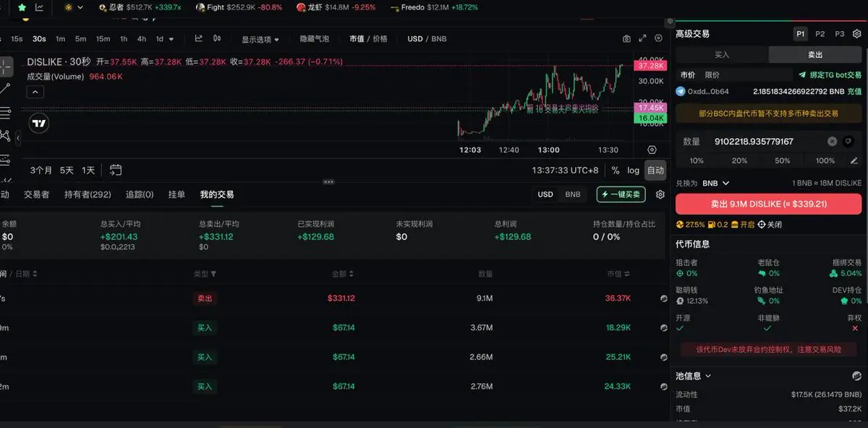This screenshot has width=868, height=428.
Task: Switch to 交易者 tab
Action: point(36,194)
